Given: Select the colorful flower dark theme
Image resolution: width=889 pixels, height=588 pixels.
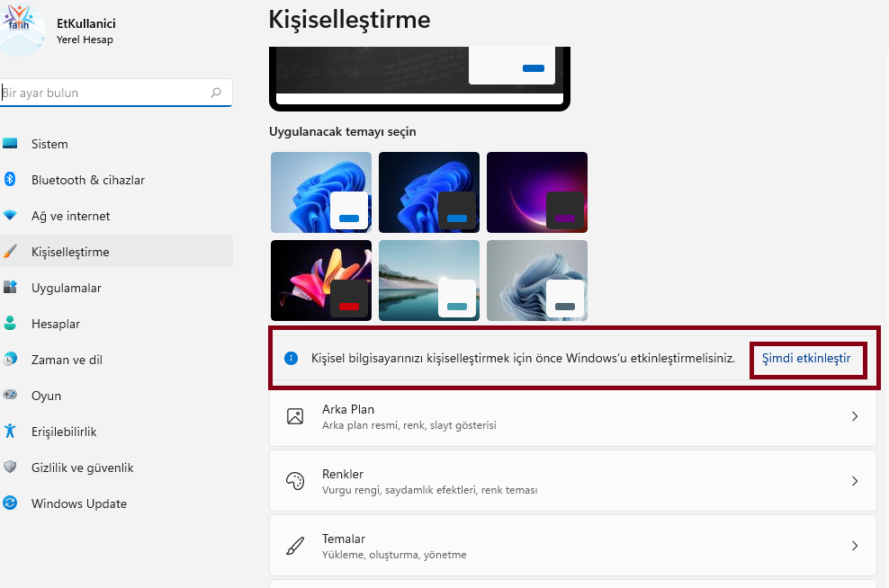Looking at the screenshot, I should coord(321,281).
